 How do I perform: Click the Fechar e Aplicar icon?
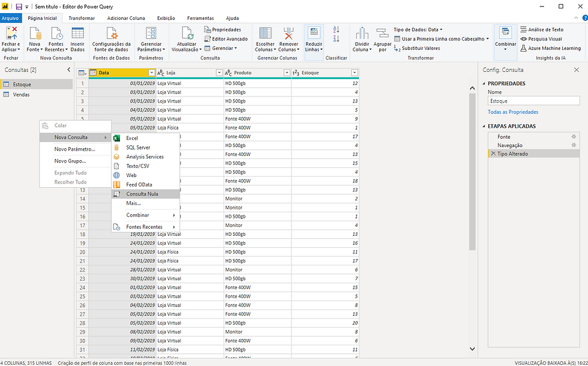pyautogui.click(x=11, y=34)
